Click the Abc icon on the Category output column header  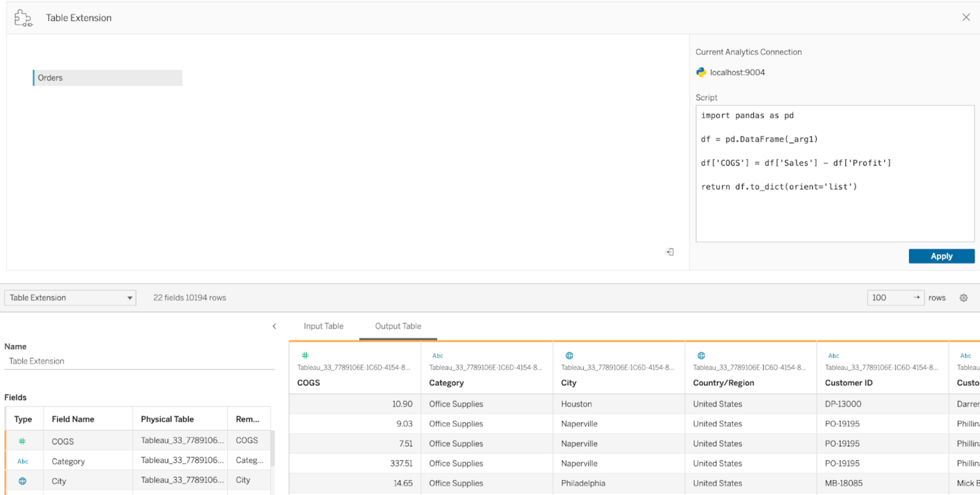[x=437, y=355]
